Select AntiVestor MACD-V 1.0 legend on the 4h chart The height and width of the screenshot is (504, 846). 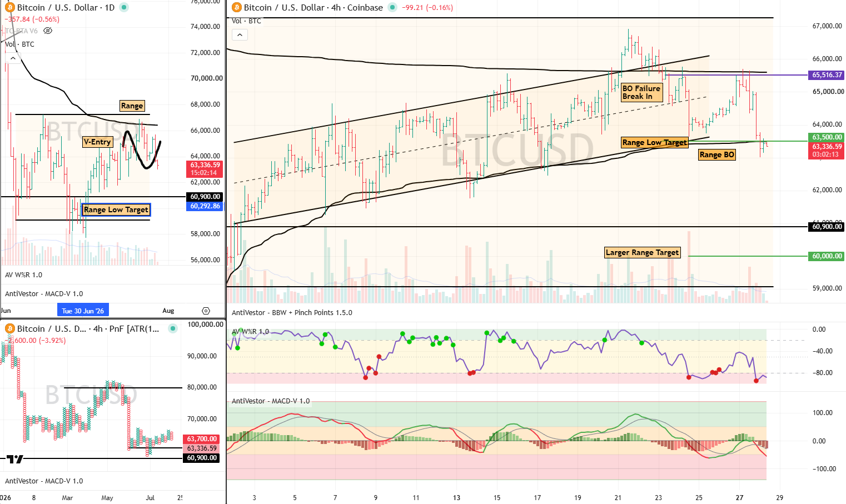tap(271, 401)
